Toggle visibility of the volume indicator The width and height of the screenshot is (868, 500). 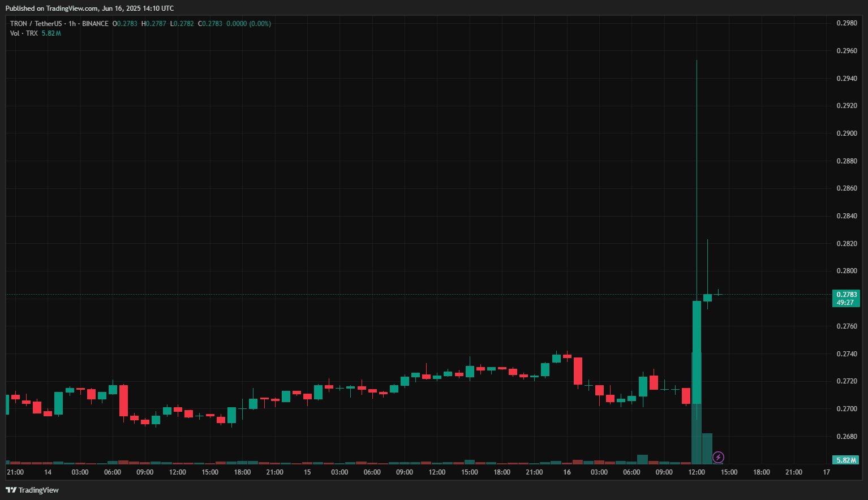coord(23,33)
